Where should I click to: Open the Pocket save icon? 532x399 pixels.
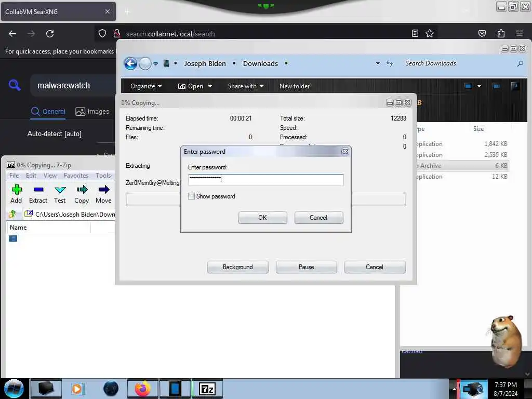[x=482, y=33]
